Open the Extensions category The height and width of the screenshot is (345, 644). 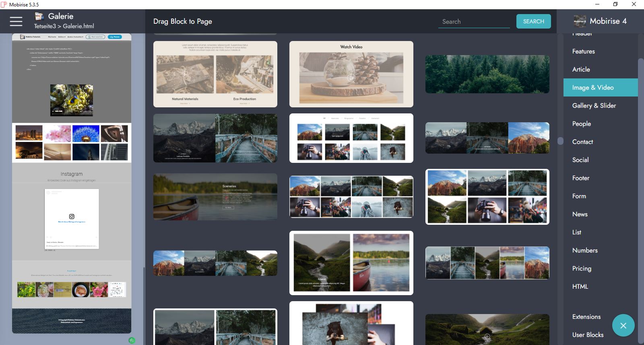[586, 317]
